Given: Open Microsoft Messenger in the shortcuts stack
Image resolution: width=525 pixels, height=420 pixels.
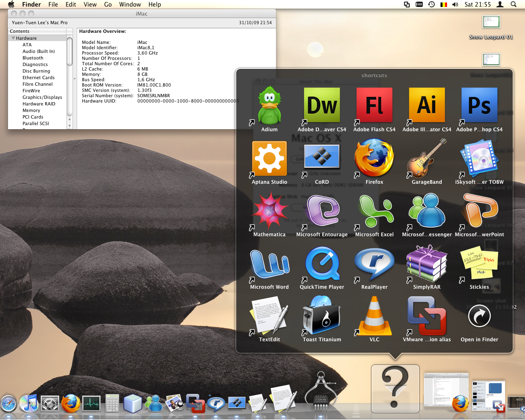Looking at the screenshot, I should click(427, 210).
